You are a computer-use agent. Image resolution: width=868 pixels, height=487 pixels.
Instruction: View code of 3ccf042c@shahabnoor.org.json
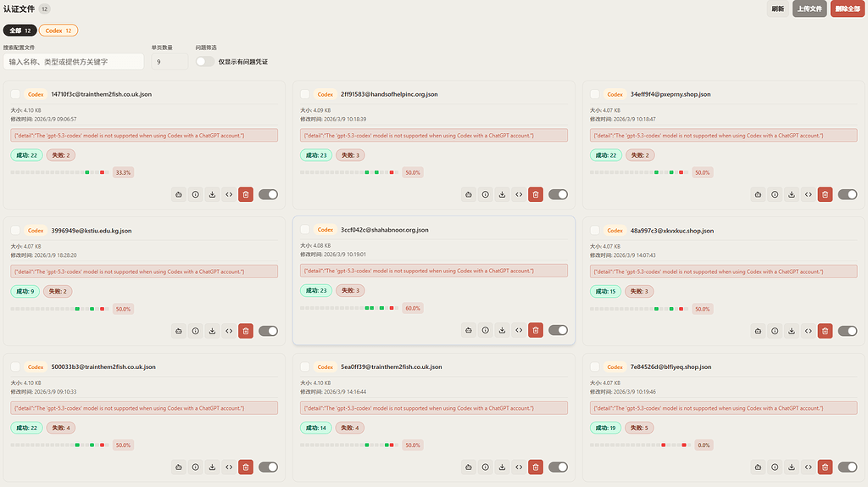[x=519, y=330]
